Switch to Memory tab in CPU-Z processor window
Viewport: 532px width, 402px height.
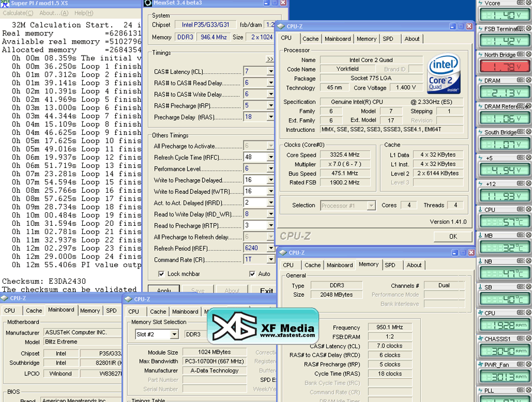coord(366,38)
